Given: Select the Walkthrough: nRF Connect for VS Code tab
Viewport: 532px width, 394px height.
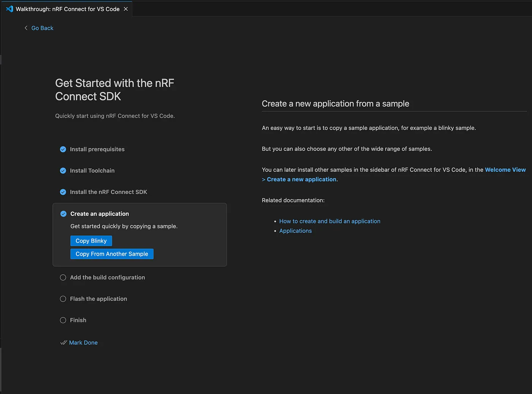Looking at the screenshot, I should click(67, 9).
